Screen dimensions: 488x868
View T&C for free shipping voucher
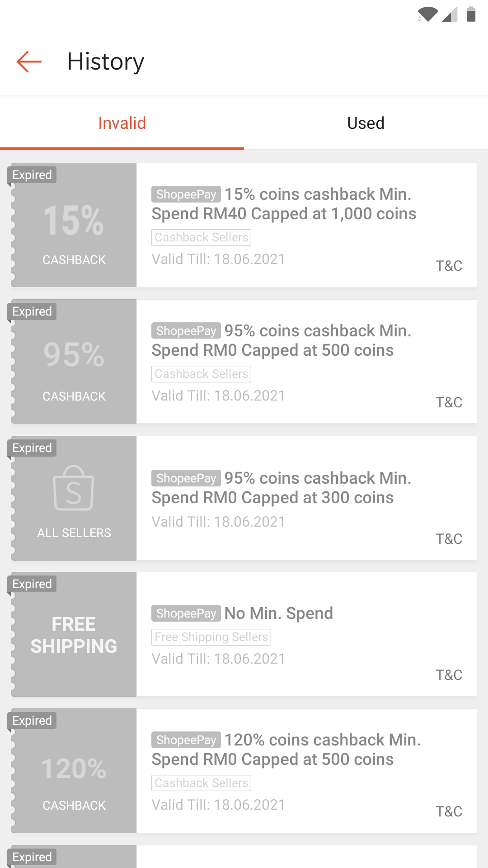pyautogui.click(x=449, y=675)
